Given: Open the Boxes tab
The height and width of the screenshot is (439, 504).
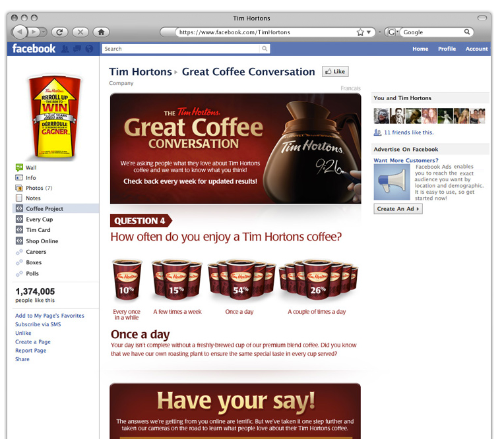Looking at the screenshot, I should pos(34,263).
